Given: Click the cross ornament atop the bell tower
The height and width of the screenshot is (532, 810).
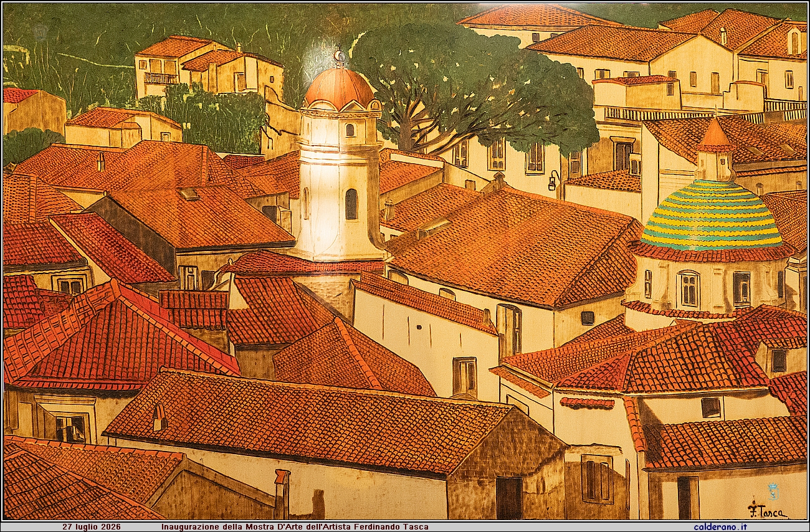Looking at the screenshot, I should tap(339, 57).
